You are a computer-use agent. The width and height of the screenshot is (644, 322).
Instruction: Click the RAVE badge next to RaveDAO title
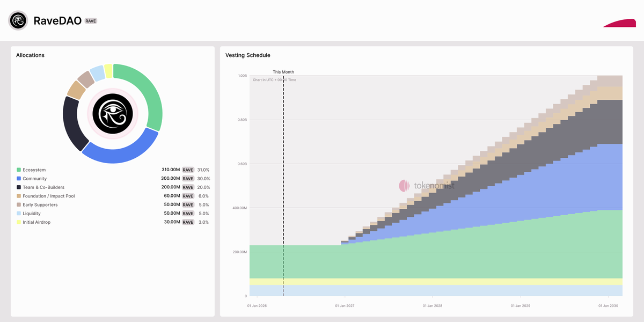(x=90, y=20)
